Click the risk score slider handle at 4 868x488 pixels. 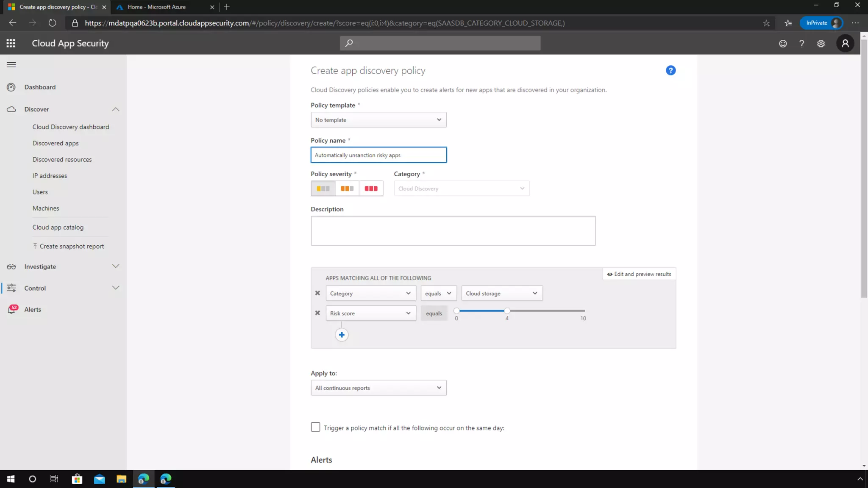(507, 311)
